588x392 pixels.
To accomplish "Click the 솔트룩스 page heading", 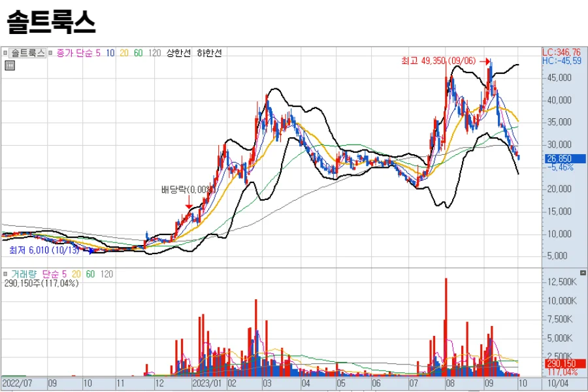I will point(51,22).
